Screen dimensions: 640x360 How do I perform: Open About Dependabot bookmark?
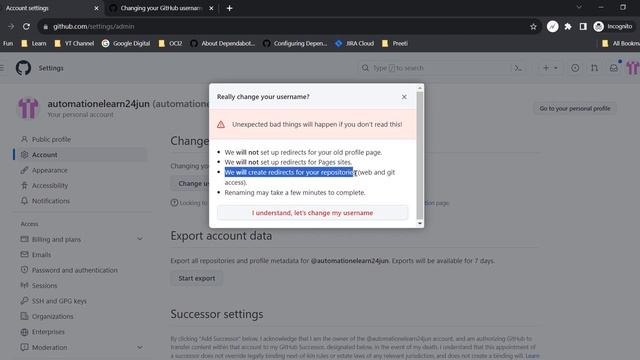click(x=222, y=43)
